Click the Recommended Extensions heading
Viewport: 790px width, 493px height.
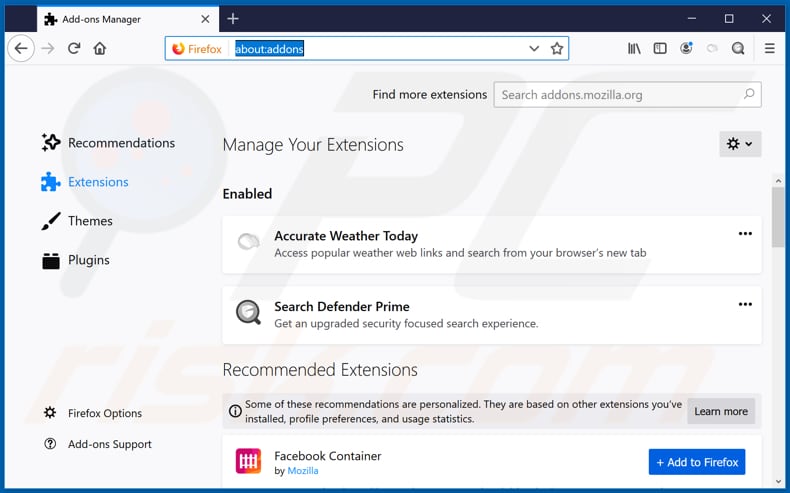click(x=320, y=370)
